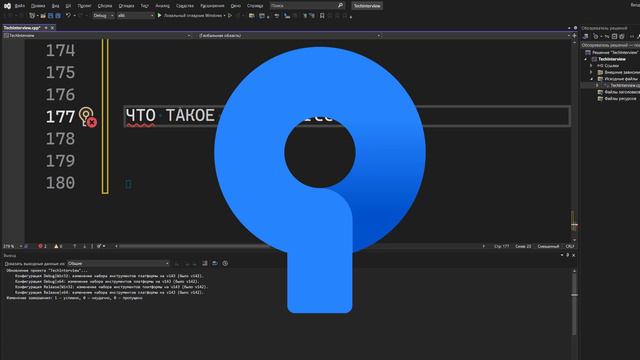Click the editor horizontal scrollbar
Image resolution: width=640 pixels, height=360 pixels.
[x=300, y=246]
